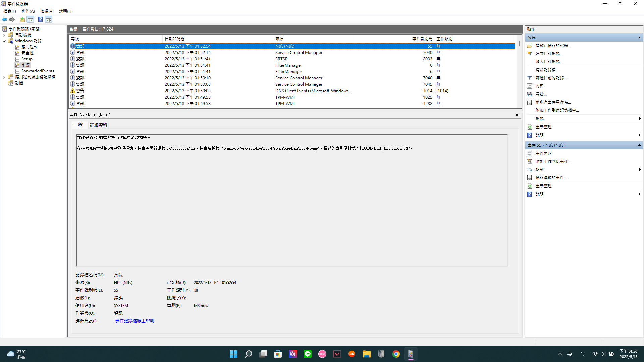This screenshot has width=644, height=362.
Task: Switch to the 詳細資料 tab
Action: coord(99,125)
